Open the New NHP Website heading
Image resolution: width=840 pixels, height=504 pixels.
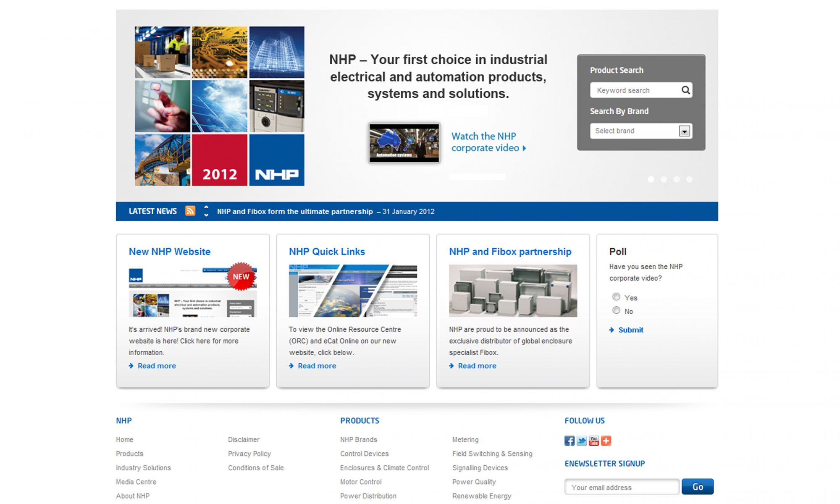(170, 252)
